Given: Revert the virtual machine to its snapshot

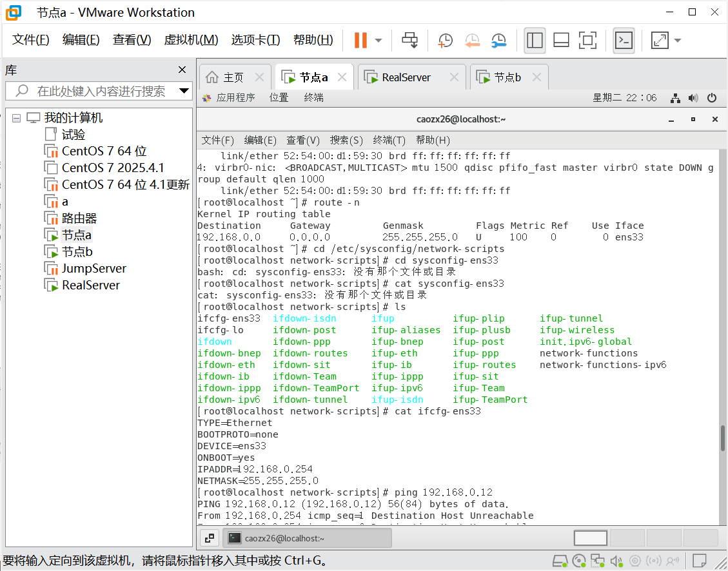Looking at the screenshot, I should [472, 41].
